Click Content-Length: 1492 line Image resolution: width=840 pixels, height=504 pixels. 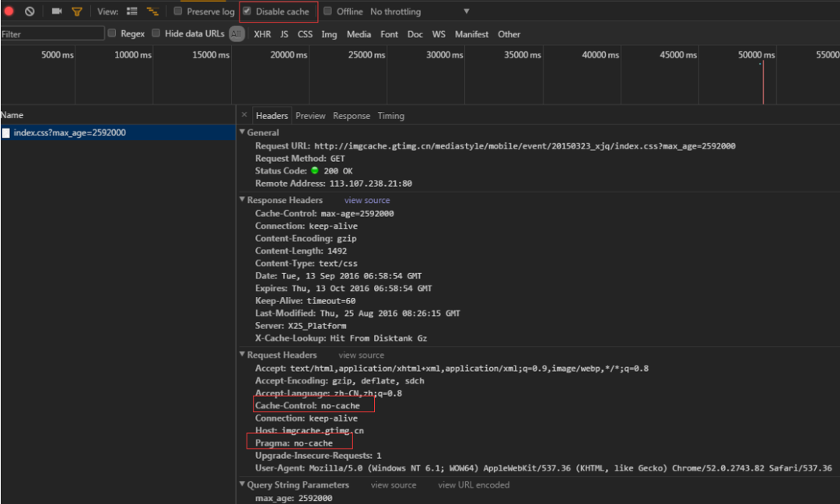click(x=300, y=250)
